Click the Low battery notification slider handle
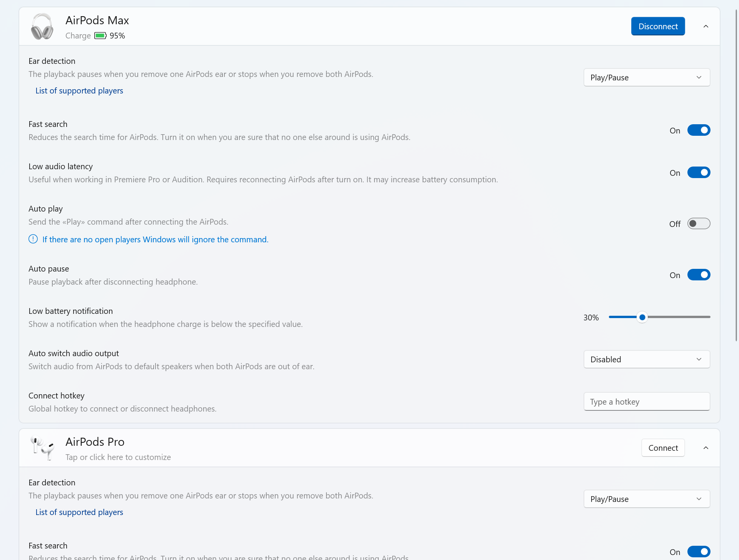Screen dimensions: 739x560 click(642, 317)
